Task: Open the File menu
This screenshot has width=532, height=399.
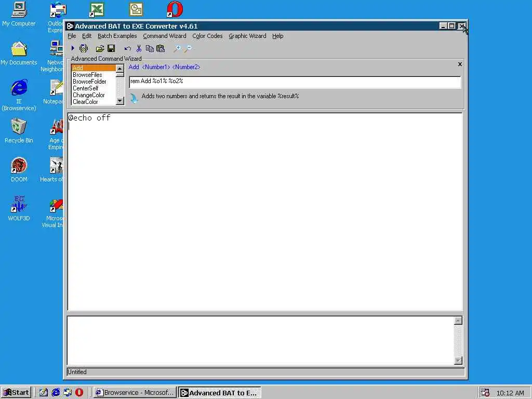Action: [x=72, y=36]
